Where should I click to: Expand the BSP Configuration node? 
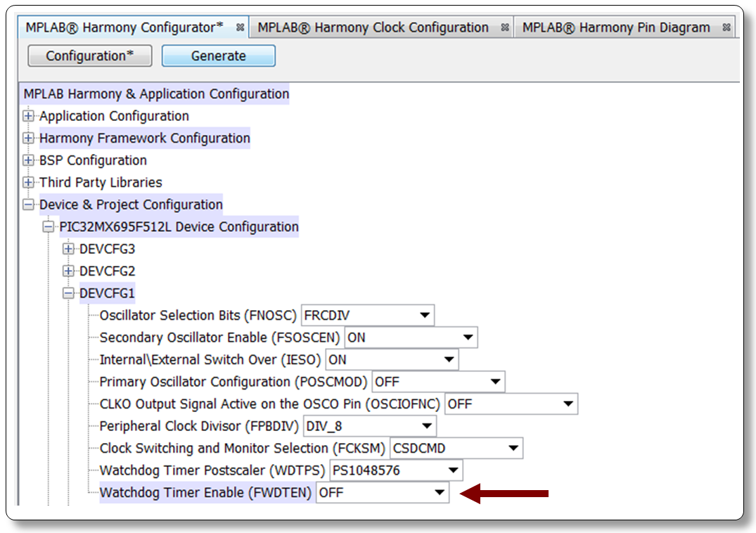coord(28,161)
